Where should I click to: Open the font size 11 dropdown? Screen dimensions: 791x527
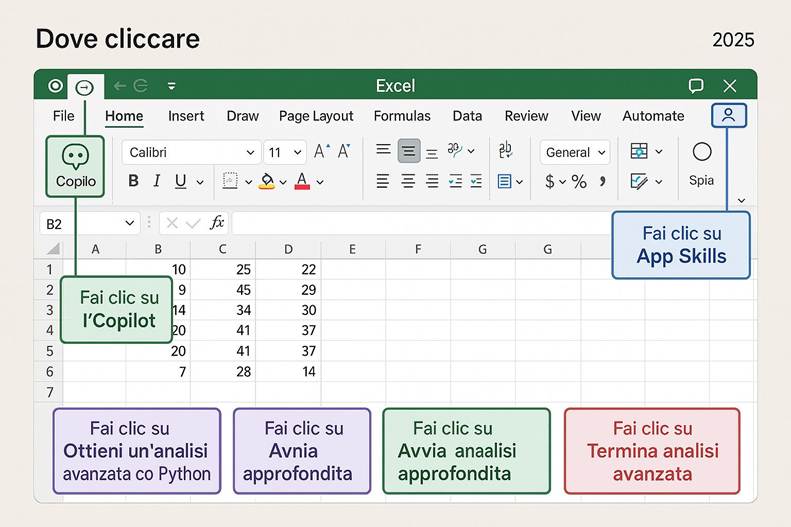285,153
